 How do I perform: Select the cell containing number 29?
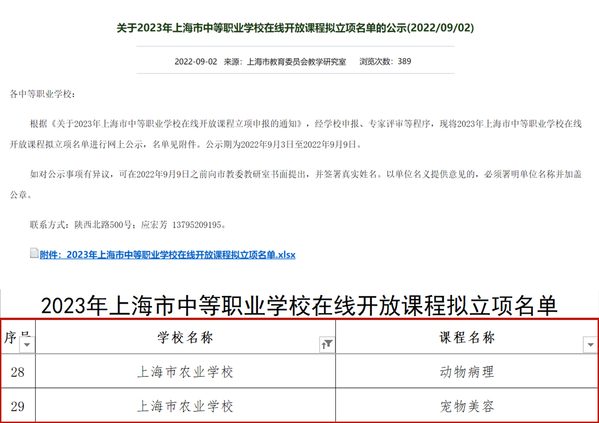pyautogui.click(x=18, y=405)
